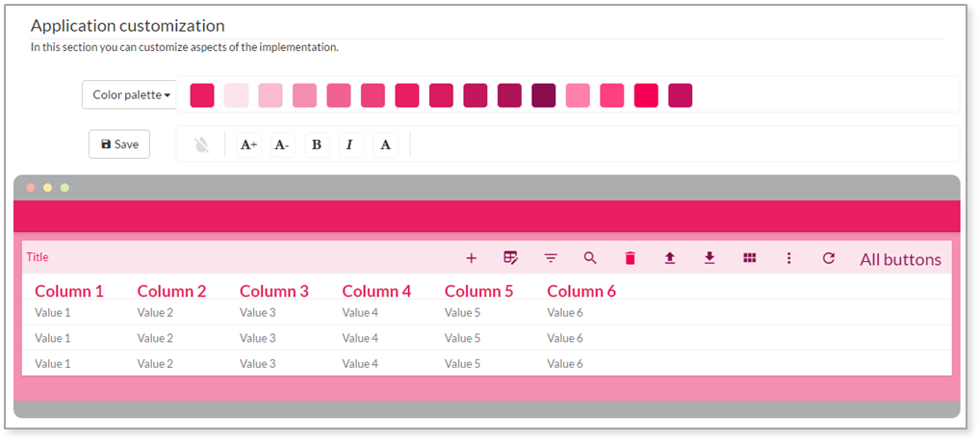The image size is (980, 442).
Task: Click the edit table icon
Action: coord(510,257)
